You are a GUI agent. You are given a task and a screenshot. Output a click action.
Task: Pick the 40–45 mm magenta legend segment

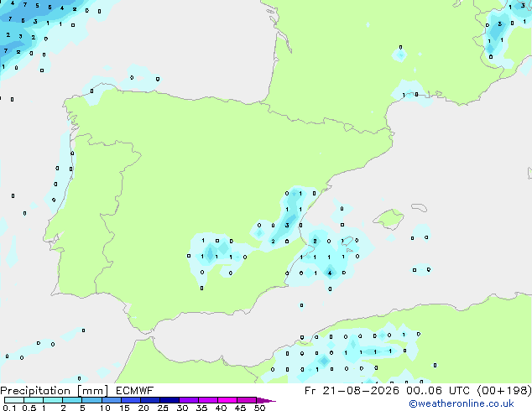click(227, 400)
